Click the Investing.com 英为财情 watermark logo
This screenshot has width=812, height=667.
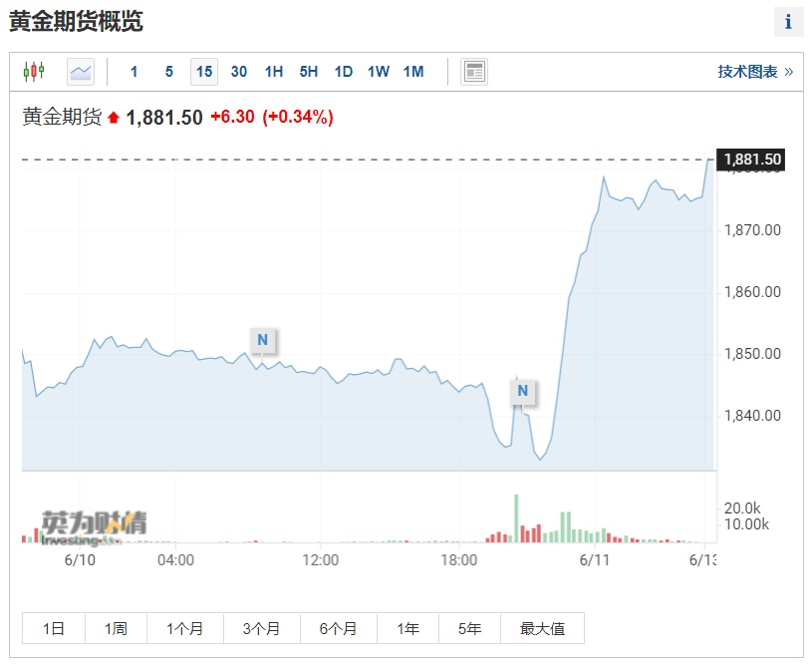click(94, 527)
